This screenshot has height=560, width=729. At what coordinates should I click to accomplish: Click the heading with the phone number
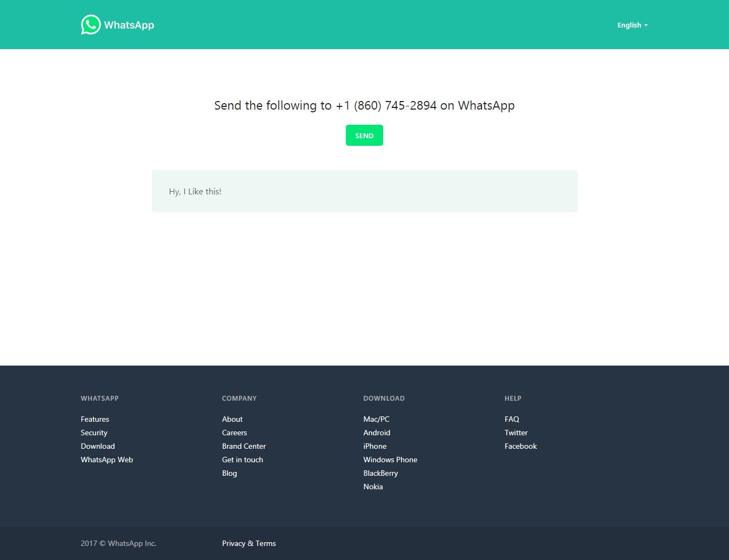[364, 106]
